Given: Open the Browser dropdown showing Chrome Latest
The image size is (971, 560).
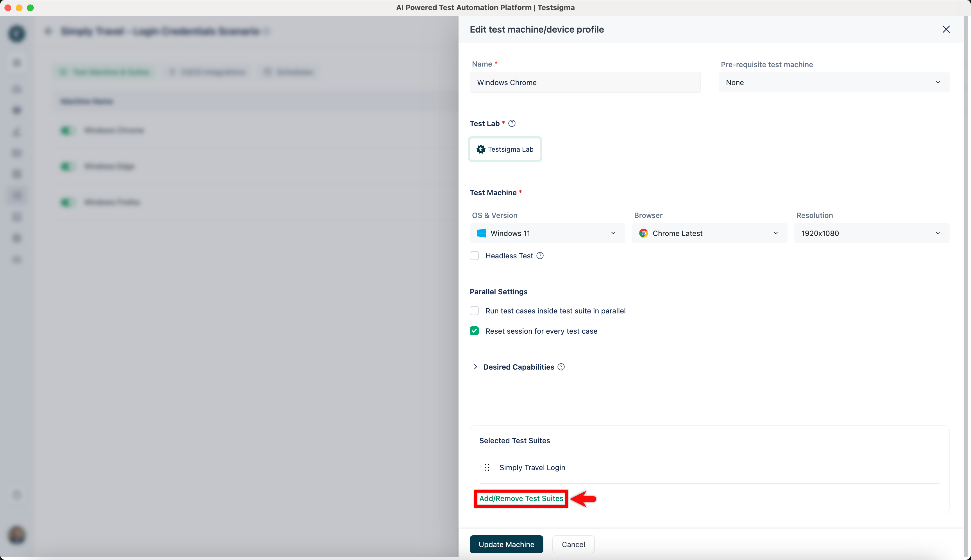Looking at the screenshot, I should tap(709, 233).
